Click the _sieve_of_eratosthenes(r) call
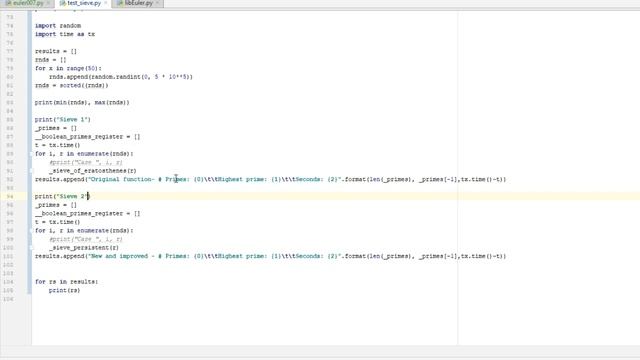 pyautogui.click(x=93, y=171)
